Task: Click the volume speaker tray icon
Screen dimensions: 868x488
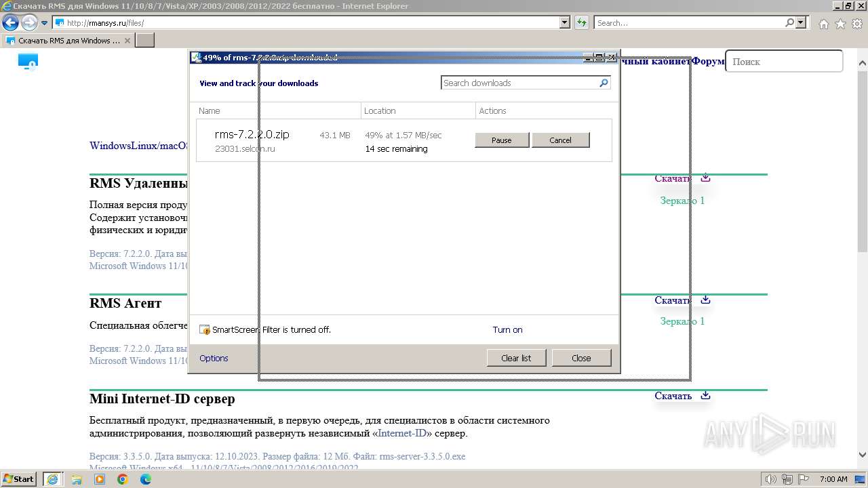Action: point(771,479)
